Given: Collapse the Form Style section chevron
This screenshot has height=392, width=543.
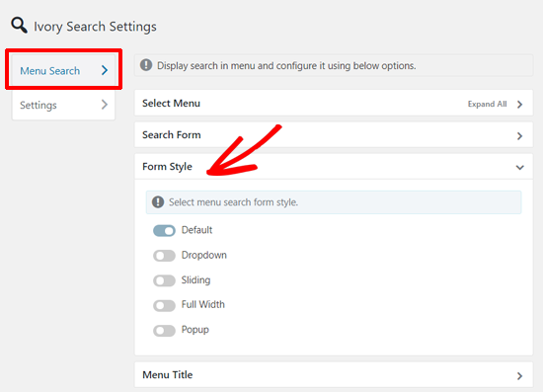Looking at the screenshot, I should [519, 168].
